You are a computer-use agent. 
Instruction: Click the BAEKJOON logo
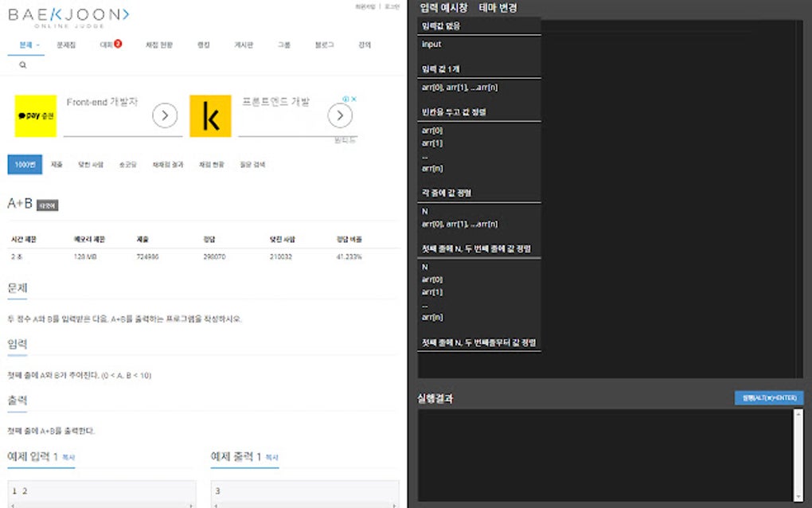point(68,18)
